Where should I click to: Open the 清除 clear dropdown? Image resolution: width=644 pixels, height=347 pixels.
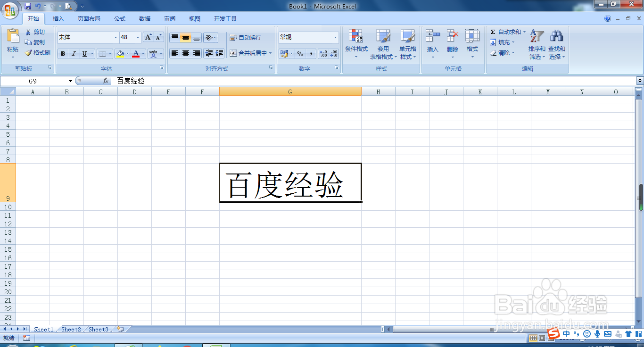503,53
